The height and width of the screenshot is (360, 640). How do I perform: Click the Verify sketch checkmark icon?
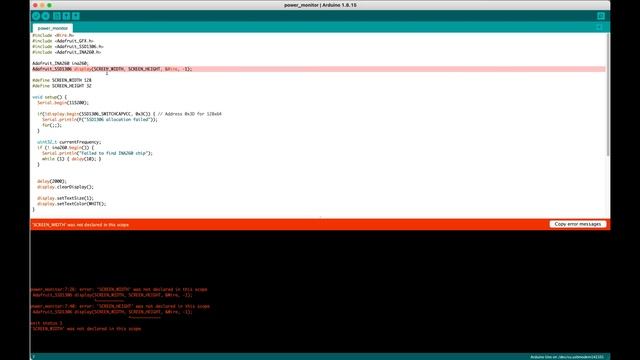tap(36, 16)
